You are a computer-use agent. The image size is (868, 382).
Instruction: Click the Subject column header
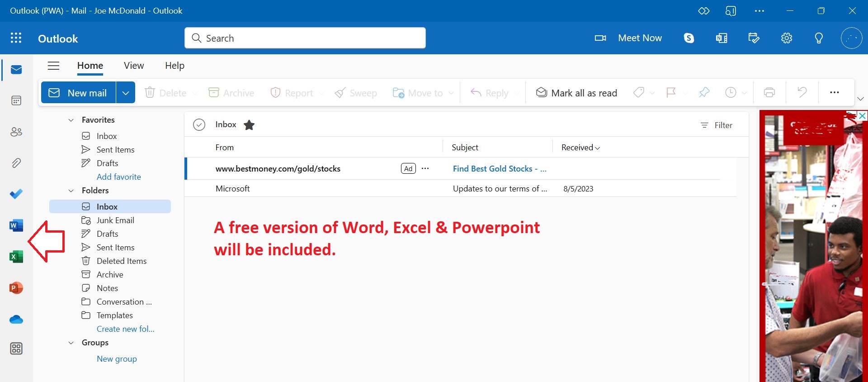tap(465, 148)
